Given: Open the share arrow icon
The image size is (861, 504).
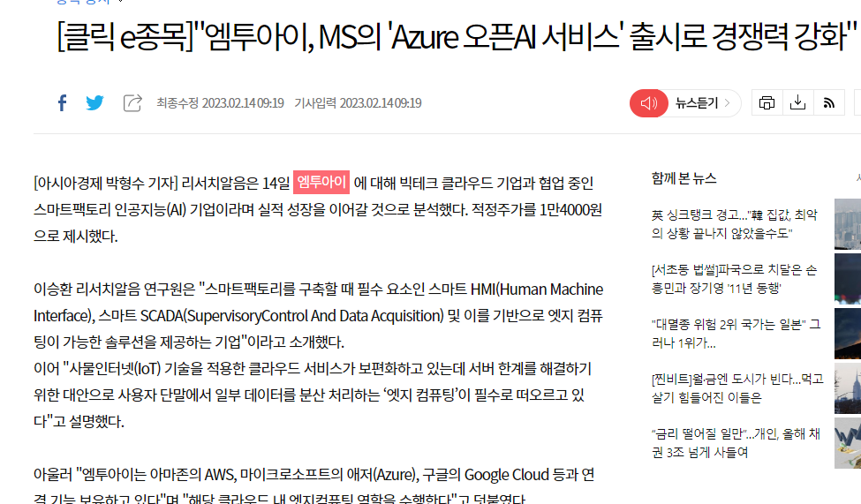Looking at the screenshot, I should 132,103.
